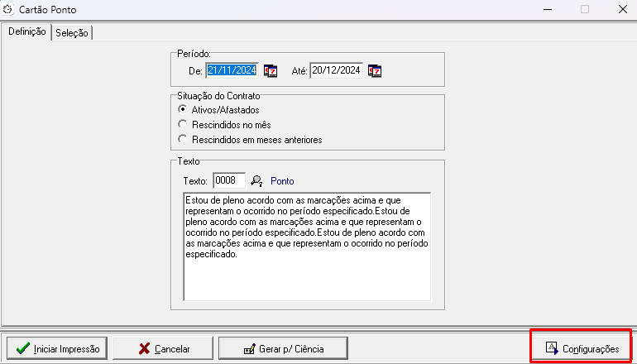The image size is (637, 364).
Task: Minimize the Cartão Ponto window
Action: (548, 10)
